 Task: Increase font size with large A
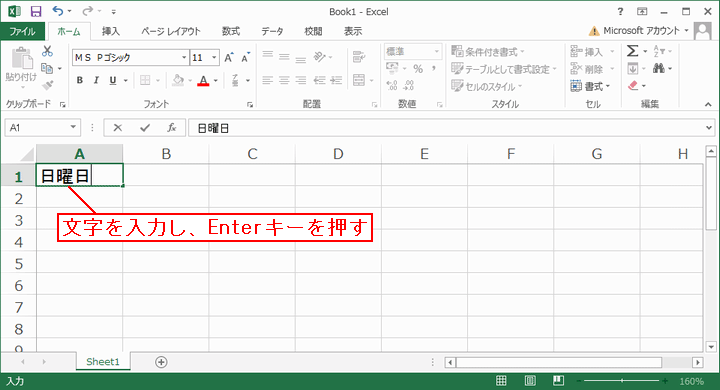(x=229, y=57)
